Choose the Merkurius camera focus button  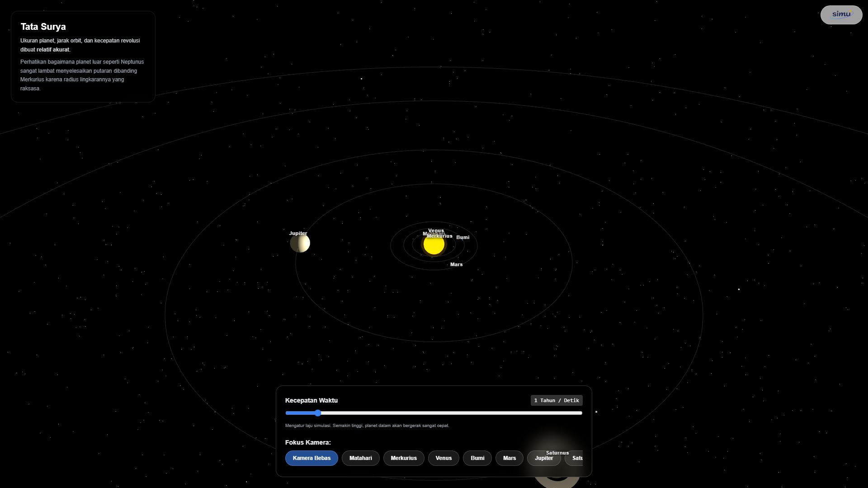tap(404, 458)
